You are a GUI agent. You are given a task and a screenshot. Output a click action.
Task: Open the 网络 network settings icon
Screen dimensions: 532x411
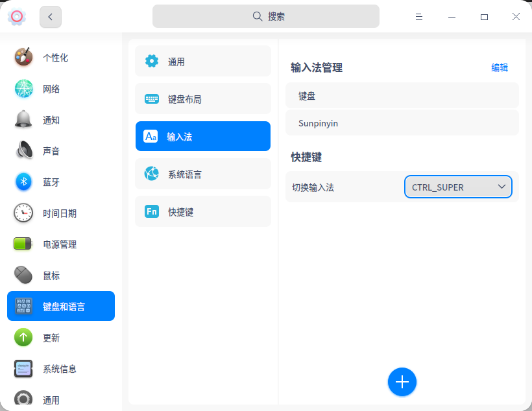point(23,89)
